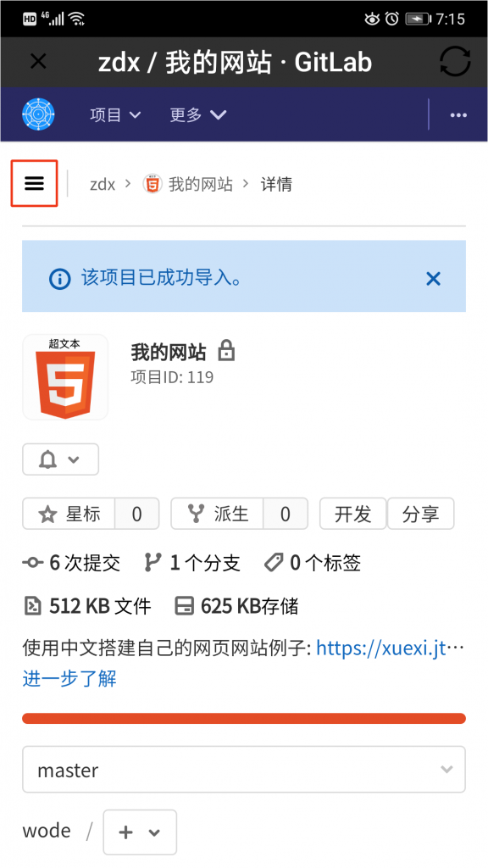Image resolution: width=488 pixels, height=868 pixels.
Task: Open the 进一步了解 link
Action: pyautogui.click(x=69, y=678)
